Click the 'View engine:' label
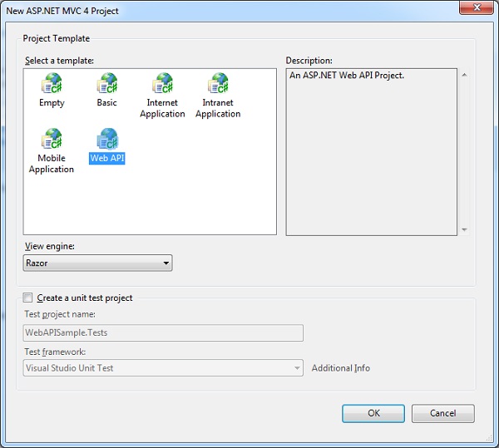The height and width of the screenshot is (448, 499). click(x=50, y=246)
